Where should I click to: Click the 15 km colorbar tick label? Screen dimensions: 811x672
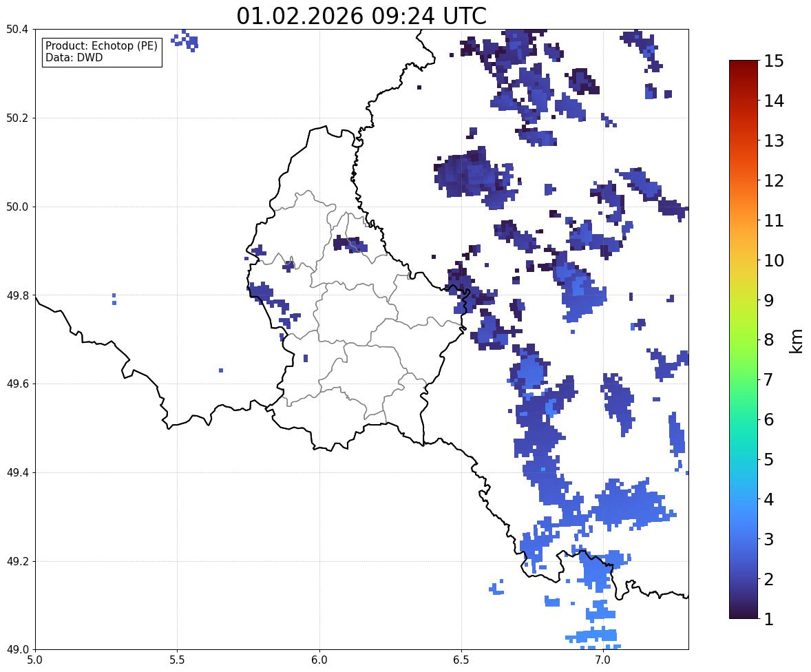click(774, 61)
